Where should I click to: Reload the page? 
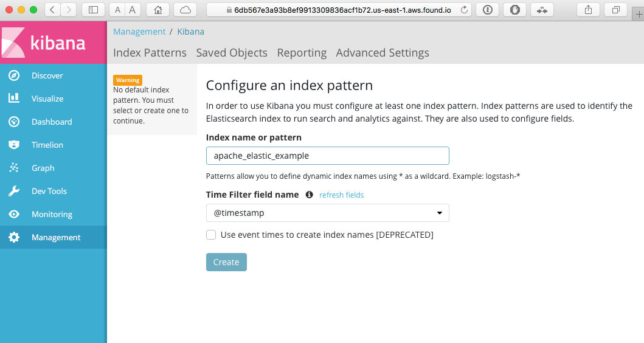(464, 10)
